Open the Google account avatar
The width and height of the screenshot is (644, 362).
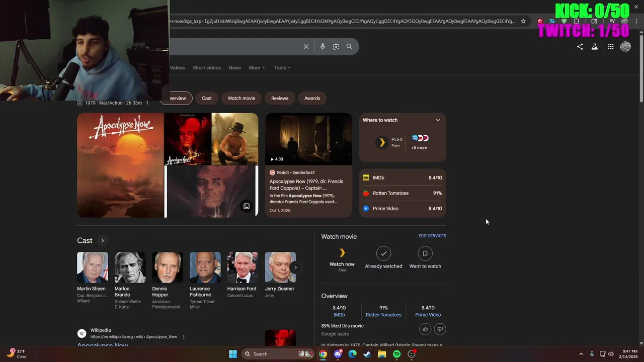click(x=625, y=47)
